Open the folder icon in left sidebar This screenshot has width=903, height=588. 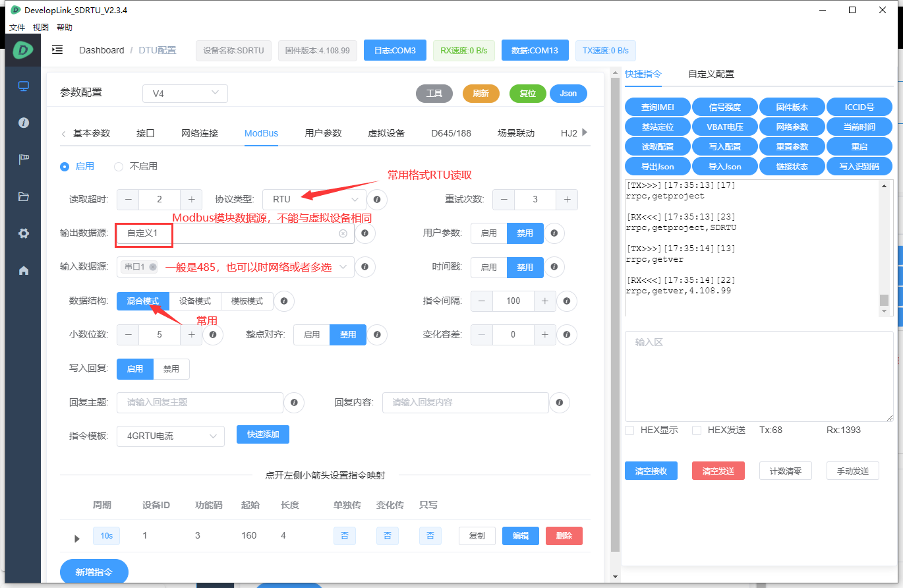(24, 196)
